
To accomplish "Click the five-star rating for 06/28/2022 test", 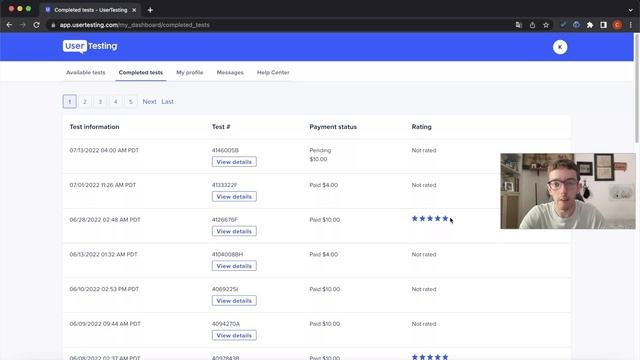I will 430,219.
